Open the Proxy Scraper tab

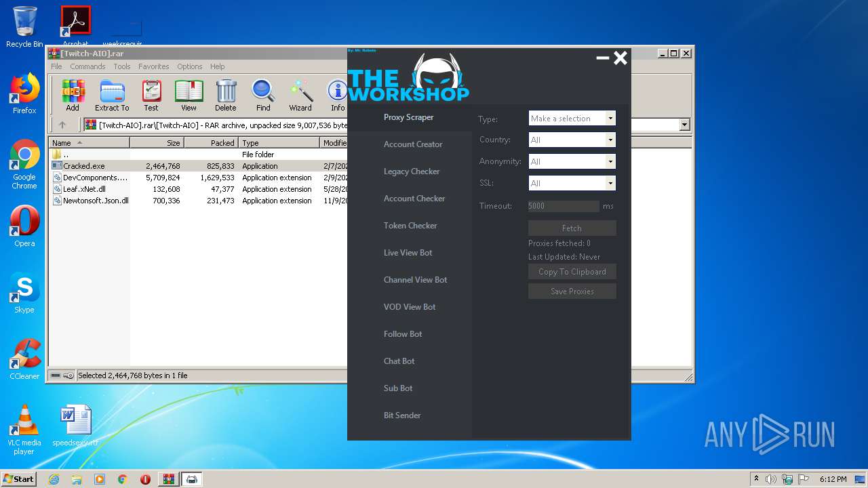[x=409, y=117]
